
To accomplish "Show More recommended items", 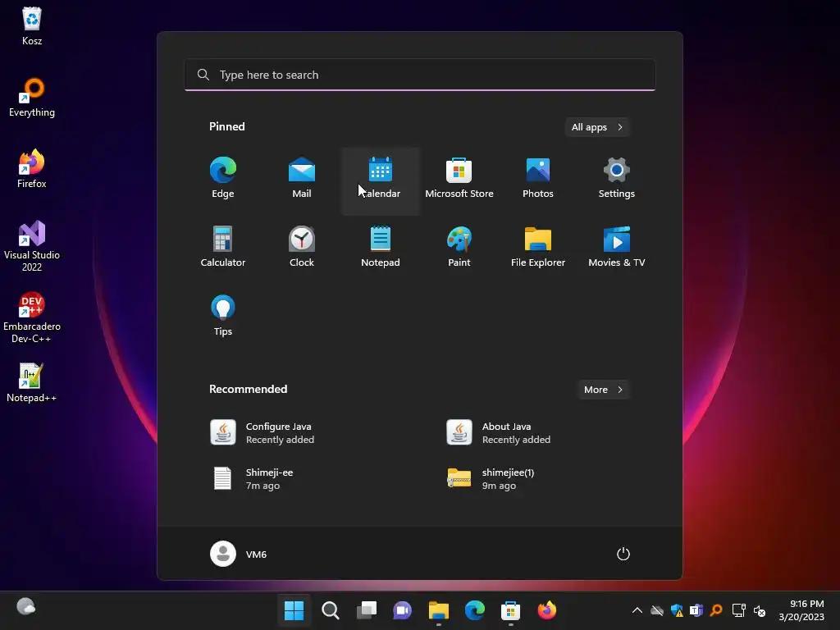I will [603, 390].
